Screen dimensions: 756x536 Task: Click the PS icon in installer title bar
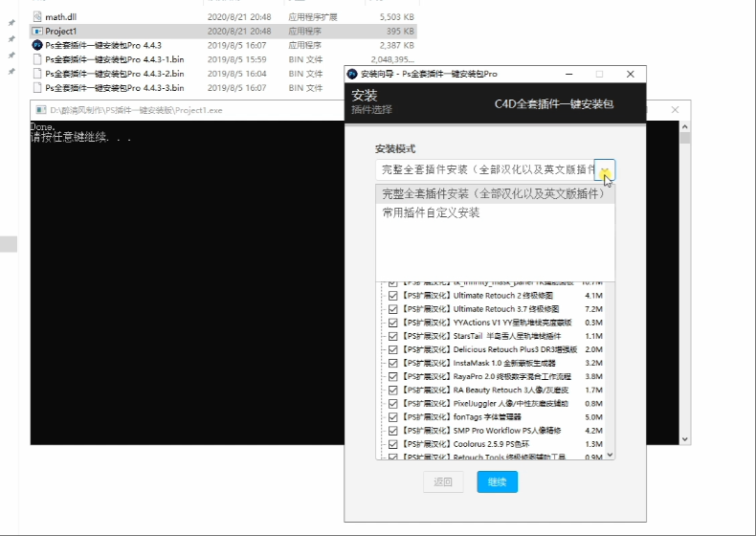[x=352, y=74]
